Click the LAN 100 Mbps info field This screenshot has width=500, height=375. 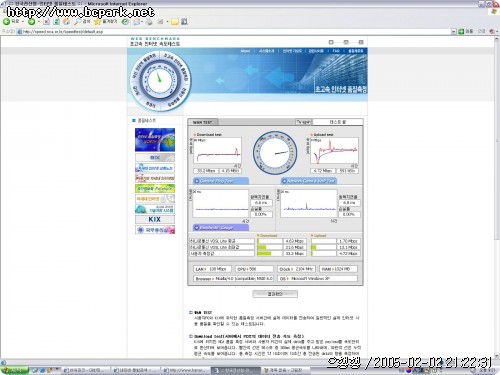pyautogui.click(x=212, y=269)
